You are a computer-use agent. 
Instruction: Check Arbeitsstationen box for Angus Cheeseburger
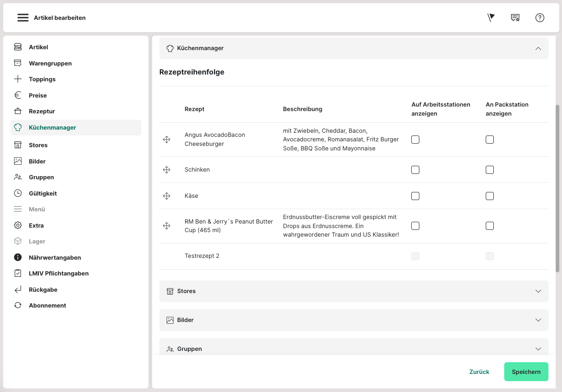pos(415,140)
